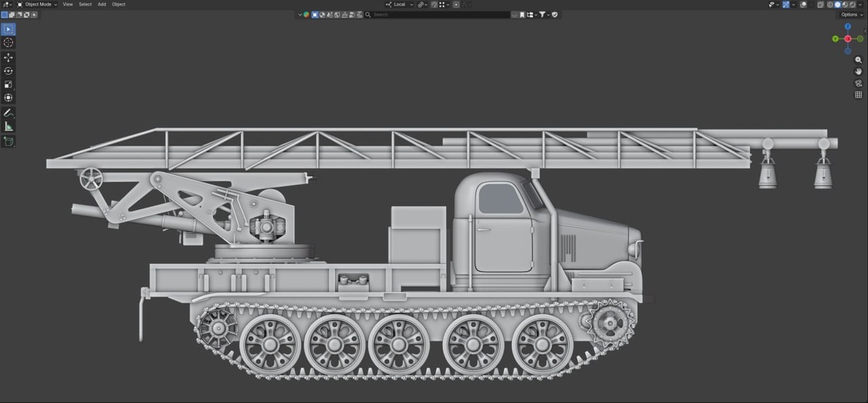This screenshot has height=403, width=868.
Task: Switch to rendered shading
Action: click(x=852, y=4)
